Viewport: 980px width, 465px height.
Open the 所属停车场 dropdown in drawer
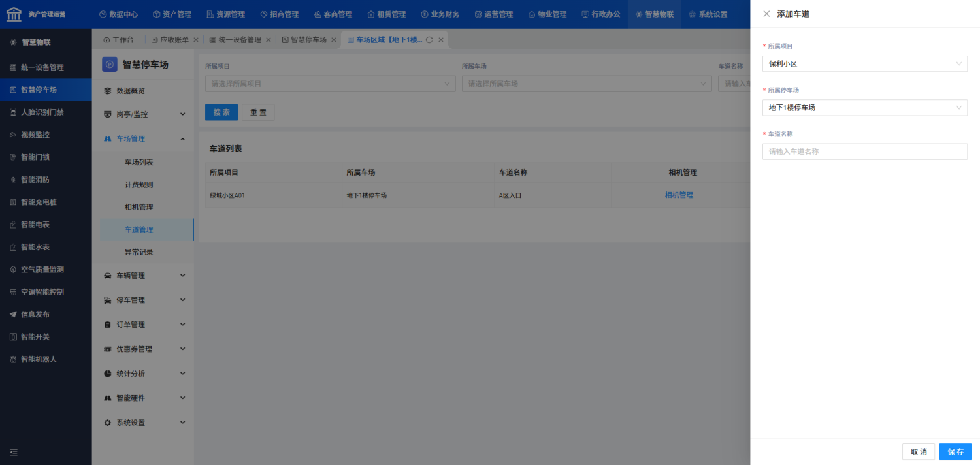[864, 107]
